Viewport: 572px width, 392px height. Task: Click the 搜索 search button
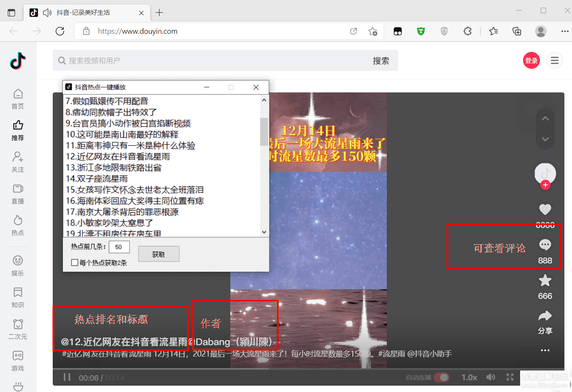381,61
